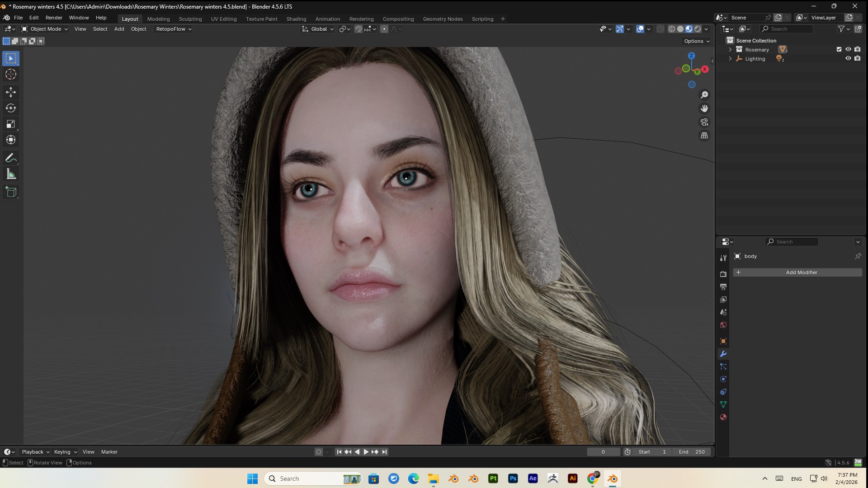
Task: Open the Outliner filter dropdown
Action: click(x=844, y=29)
